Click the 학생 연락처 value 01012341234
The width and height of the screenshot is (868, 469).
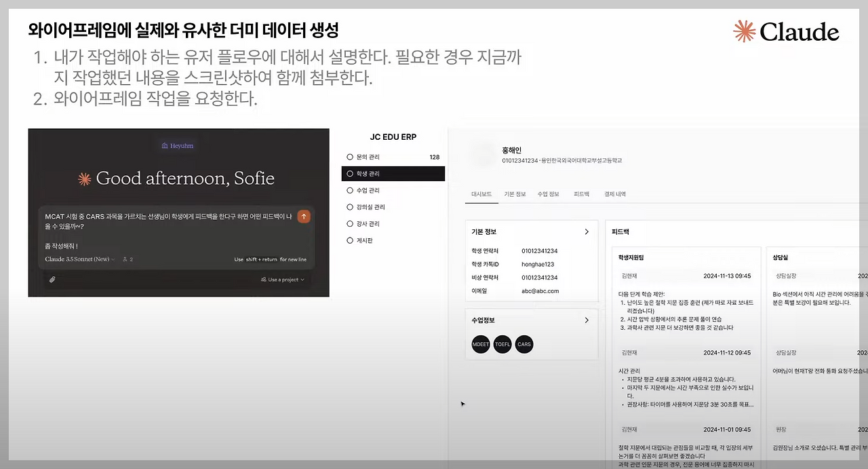(x=539, y=250)
